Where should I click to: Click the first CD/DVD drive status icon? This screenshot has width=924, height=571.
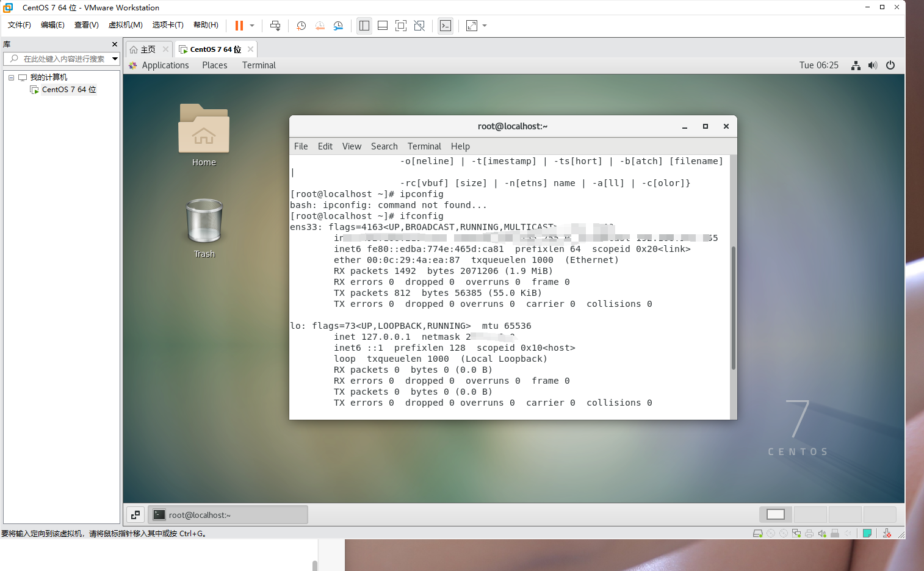click(x=771, y=533)
